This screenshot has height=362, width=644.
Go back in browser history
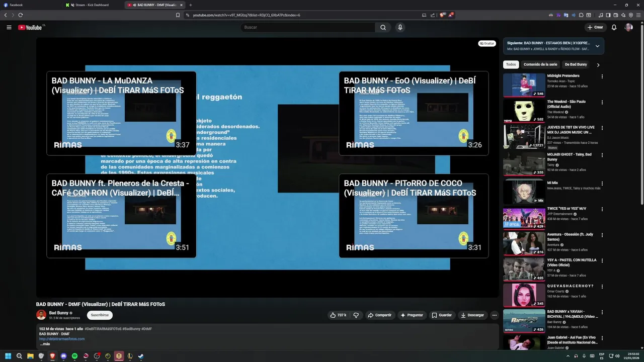[6, 15]
